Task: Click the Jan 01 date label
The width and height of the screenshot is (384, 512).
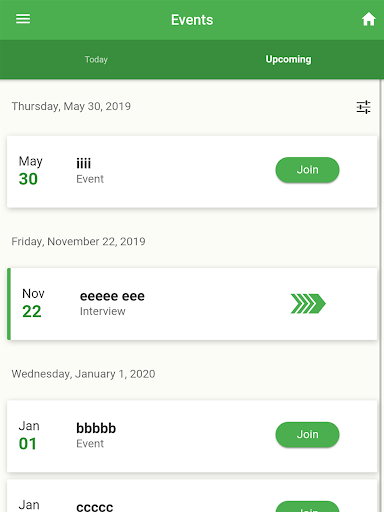Action: [29, 435]
